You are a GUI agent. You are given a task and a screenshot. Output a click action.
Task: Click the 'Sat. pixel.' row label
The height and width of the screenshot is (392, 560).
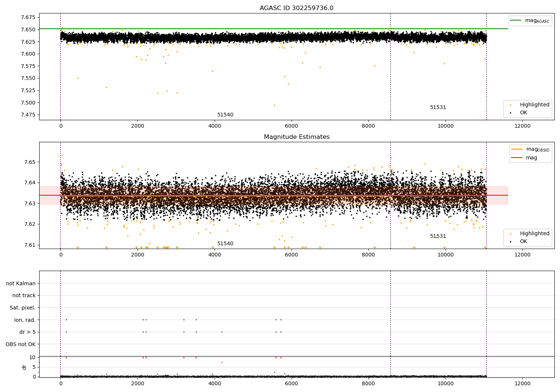tap(23, 308)
